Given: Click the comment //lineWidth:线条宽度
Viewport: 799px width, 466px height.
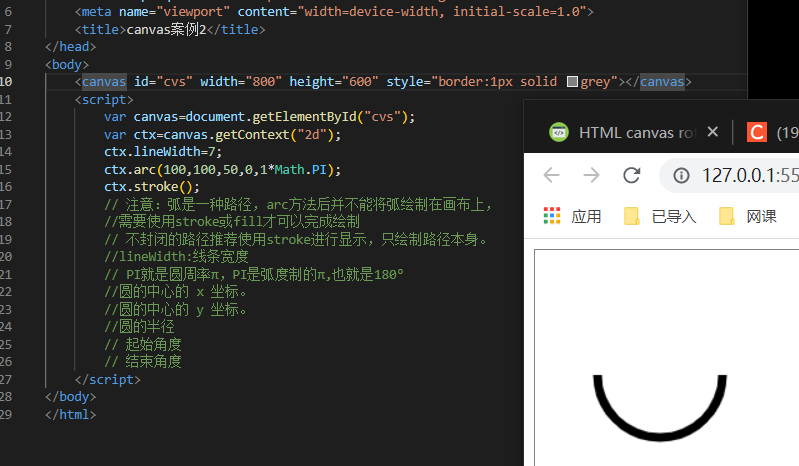Looking at the screenshot, I should pos(176,257).
